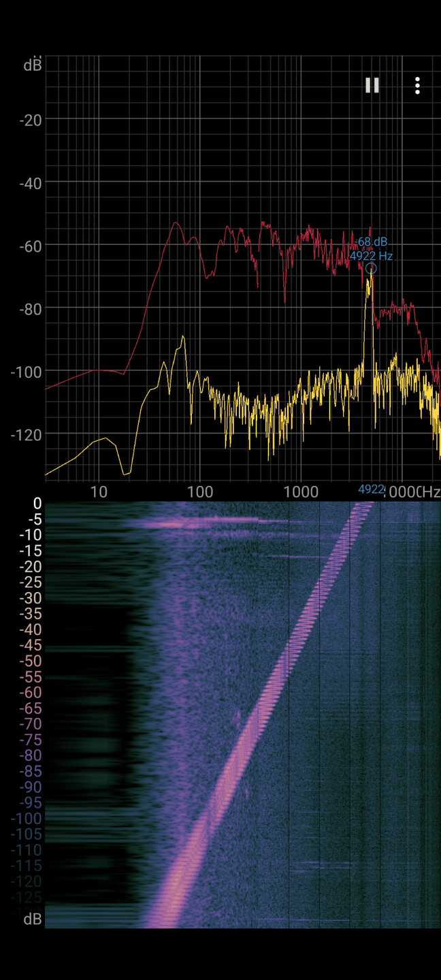The height and width of the screenshot is (980, 441).
Task: Click the yellow spectrum peak near 60 Hz
Action: click(x=182, y=338)
